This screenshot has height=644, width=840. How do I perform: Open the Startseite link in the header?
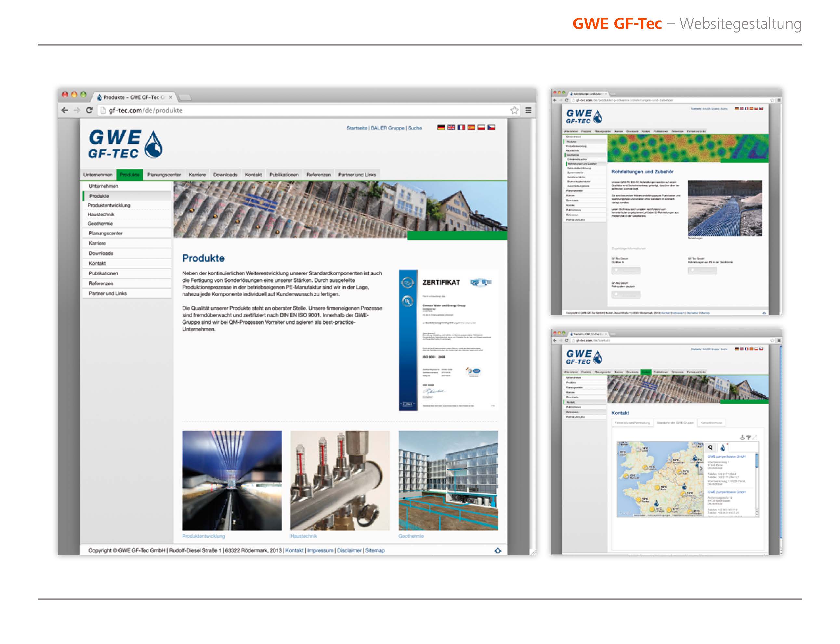(357, 127)
